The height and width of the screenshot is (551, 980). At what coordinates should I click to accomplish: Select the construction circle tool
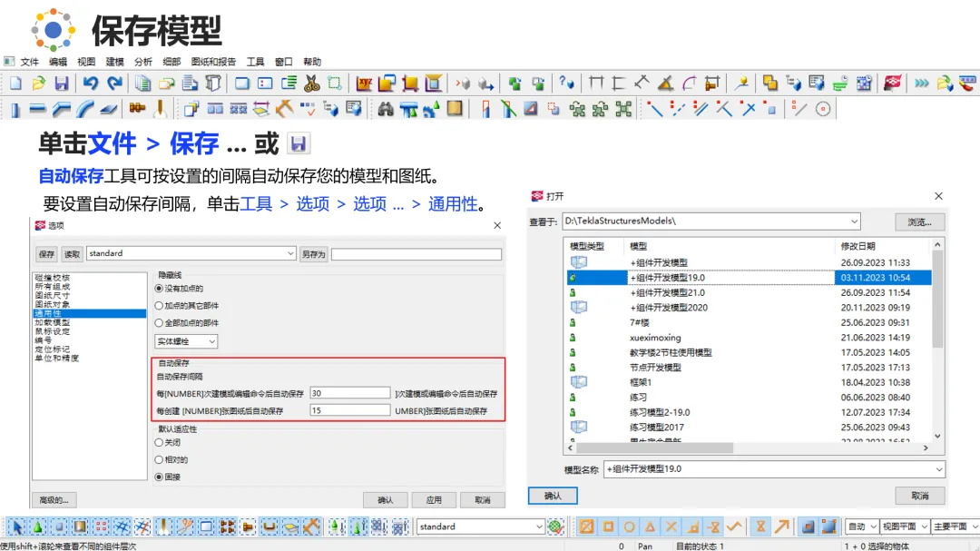click(823, 110)
